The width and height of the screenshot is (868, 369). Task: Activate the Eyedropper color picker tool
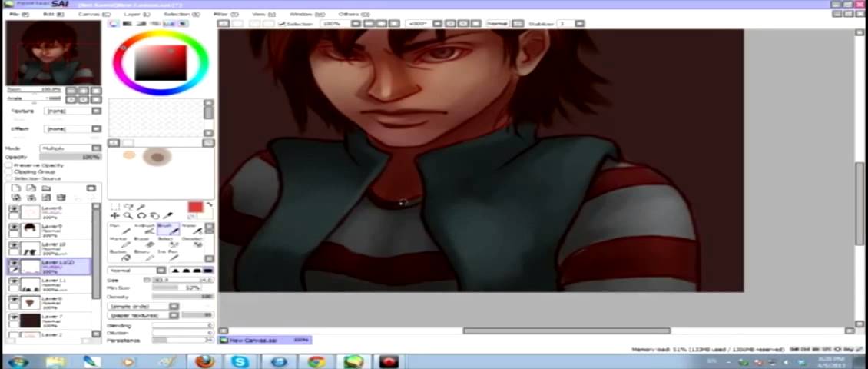(x=167, y=215)
